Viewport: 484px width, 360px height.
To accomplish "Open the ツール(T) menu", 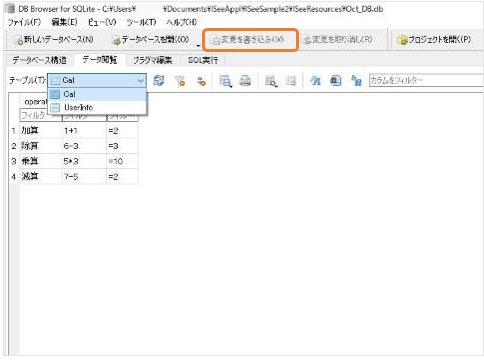I will click(141, 22).
